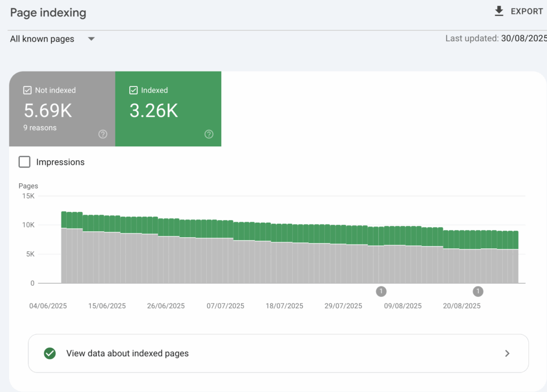Viewport: 547px width, 392px height.
Task: Click green checkmark icon beside View data
Action: tap(50, 354)
